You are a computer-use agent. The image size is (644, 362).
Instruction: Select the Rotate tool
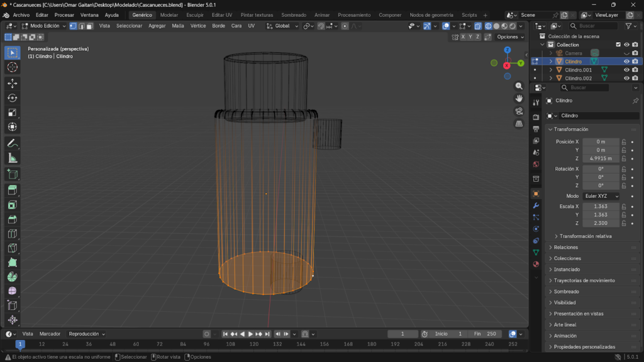[x=13, y=97]
